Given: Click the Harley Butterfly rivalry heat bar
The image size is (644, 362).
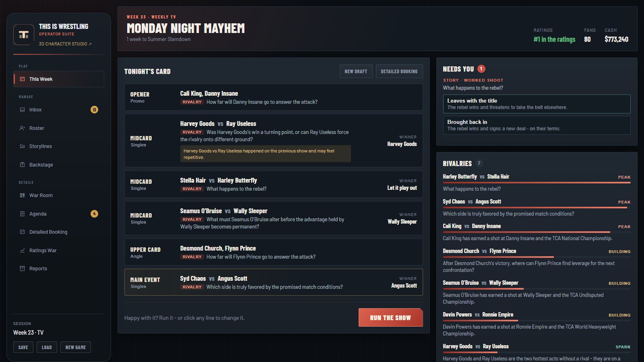Looking at the screenshot, I should (537, 183).
